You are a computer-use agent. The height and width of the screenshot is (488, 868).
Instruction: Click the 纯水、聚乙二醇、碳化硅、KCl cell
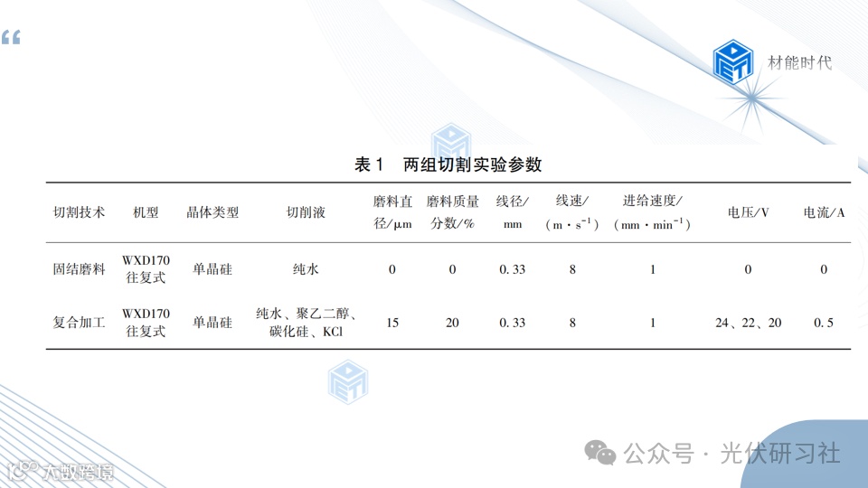(306, 323)
